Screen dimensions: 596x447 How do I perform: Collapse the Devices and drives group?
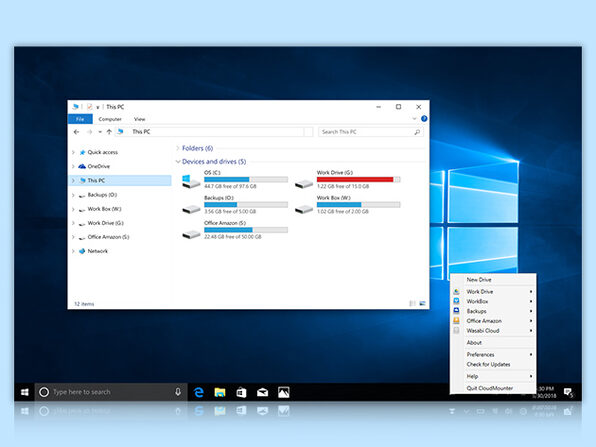click(x=178, y=162)
